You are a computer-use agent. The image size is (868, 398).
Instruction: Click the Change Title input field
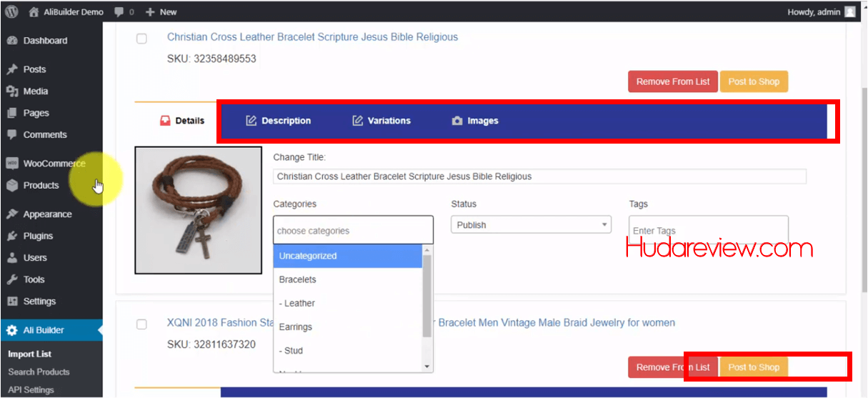539,176
